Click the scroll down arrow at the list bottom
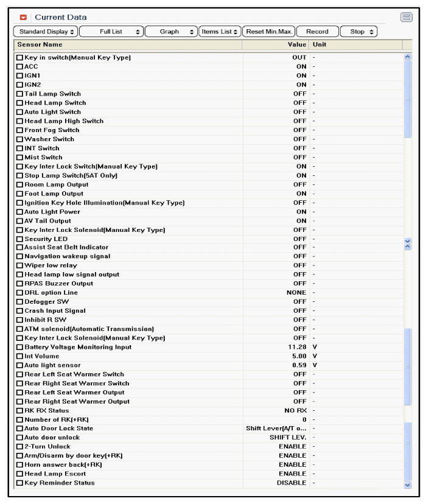Viewport: 426px width, 504px height. pyautogui.click(x=407, y=485)
